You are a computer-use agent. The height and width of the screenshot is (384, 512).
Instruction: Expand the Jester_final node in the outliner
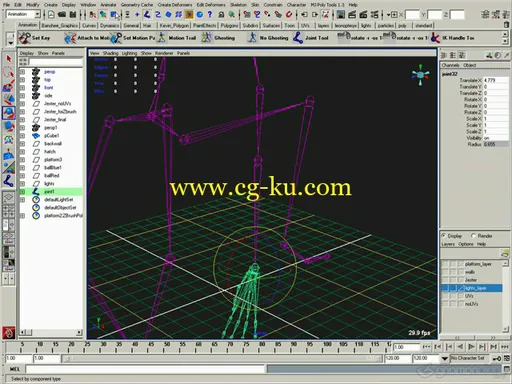coord(22,120)
